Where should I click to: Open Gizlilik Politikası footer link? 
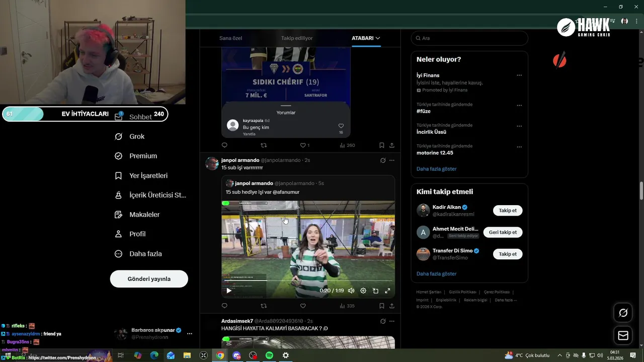[462, 292]
